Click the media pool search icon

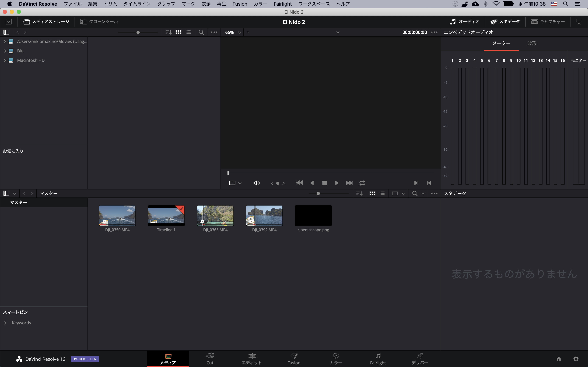(415, 193)
